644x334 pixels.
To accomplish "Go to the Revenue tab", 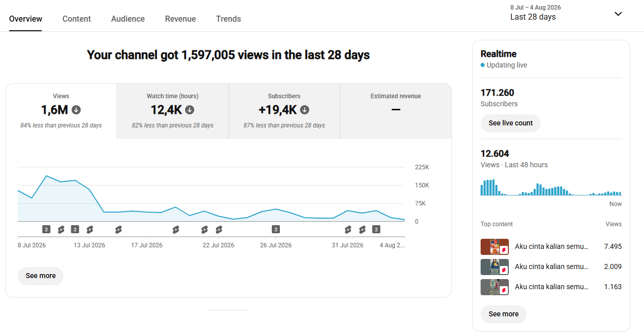I will 181,19.
